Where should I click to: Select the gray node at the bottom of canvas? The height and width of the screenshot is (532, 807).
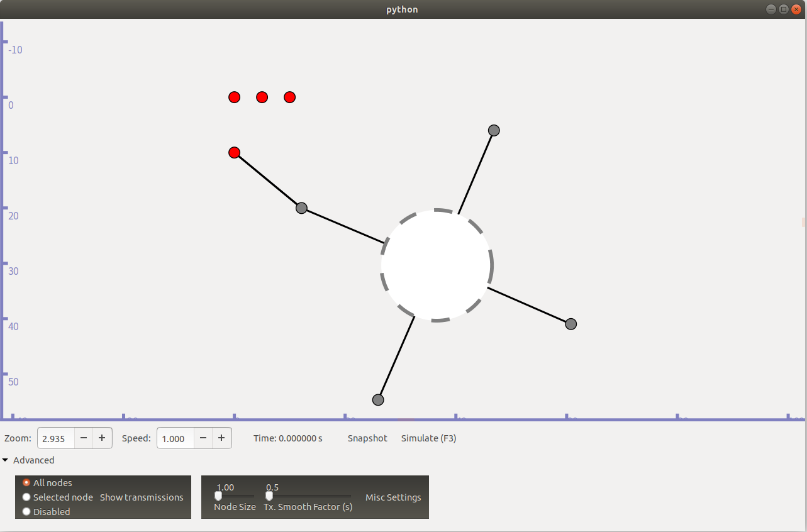tap(378, 399)
